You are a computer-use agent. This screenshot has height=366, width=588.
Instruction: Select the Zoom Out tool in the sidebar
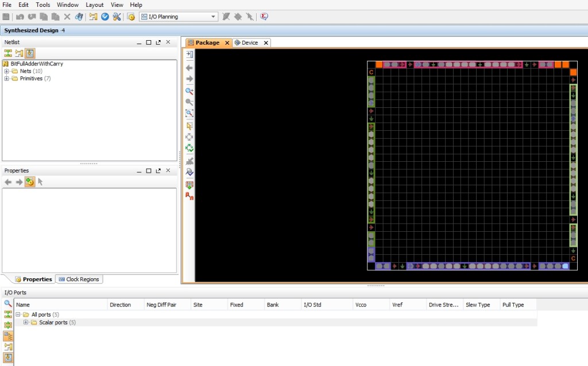[x=189, y=102]
